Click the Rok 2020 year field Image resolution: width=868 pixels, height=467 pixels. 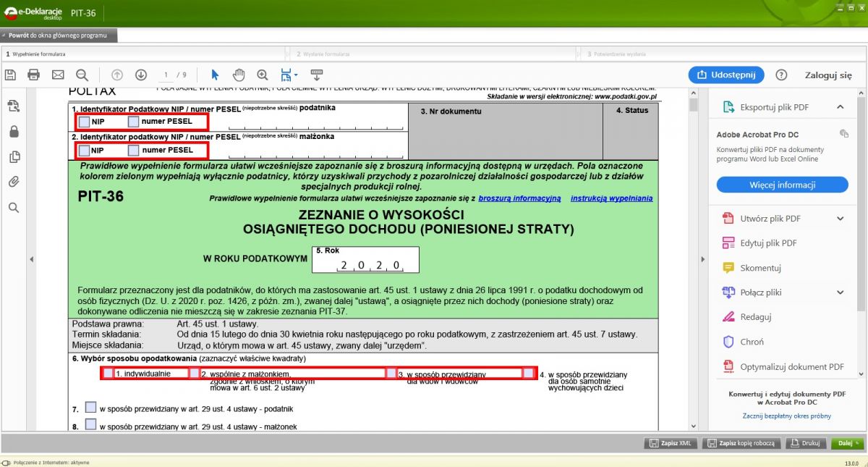coord(365,259)
